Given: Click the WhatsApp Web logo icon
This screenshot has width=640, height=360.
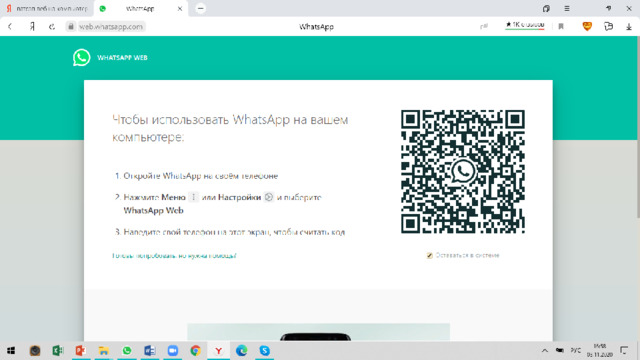Looking at the screenshot, I should 82,58.
